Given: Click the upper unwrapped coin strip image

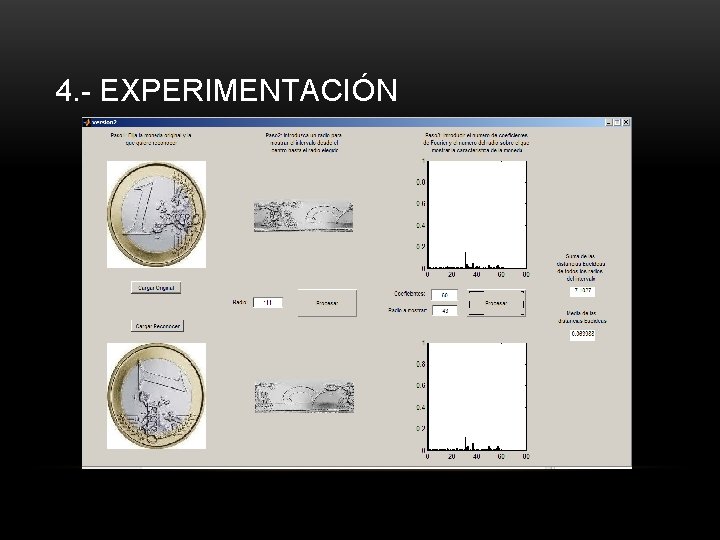Looking at the screenshot, I should point(304,216).
